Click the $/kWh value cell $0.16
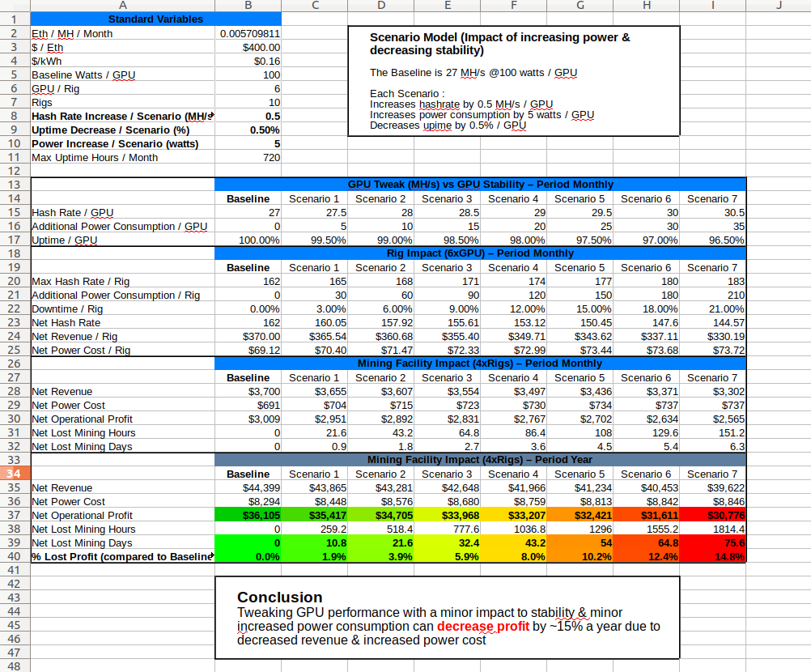The height and width of the screenshot is (672, 811). tap(248, 61)
